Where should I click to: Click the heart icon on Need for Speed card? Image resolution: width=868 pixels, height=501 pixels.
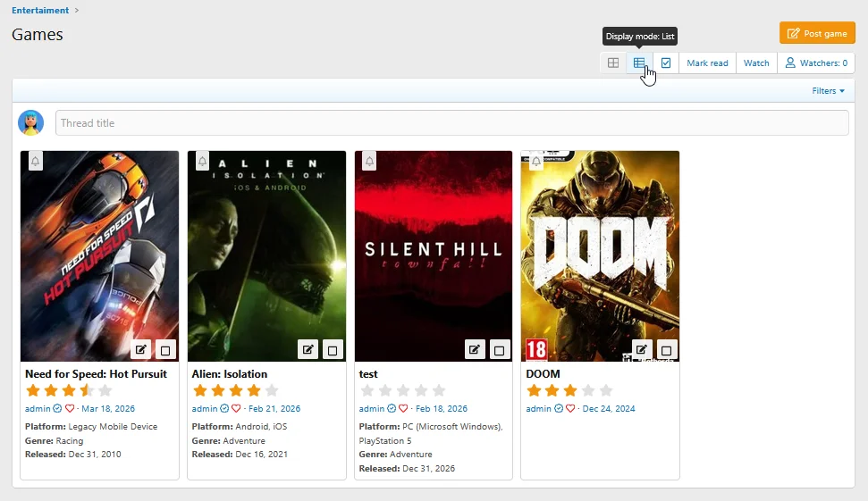pyautogui.click(x=69, y=409)
